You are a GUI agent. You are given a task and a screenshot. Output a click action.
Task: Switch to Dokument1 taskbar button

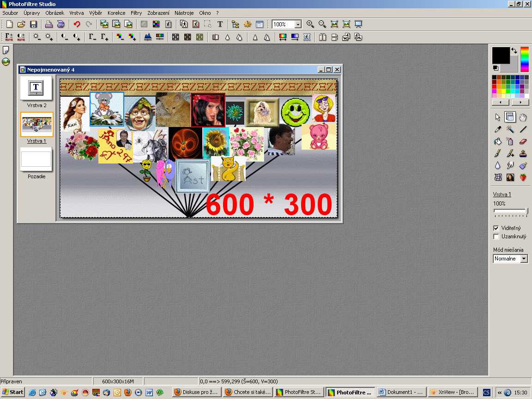(400, 392)
